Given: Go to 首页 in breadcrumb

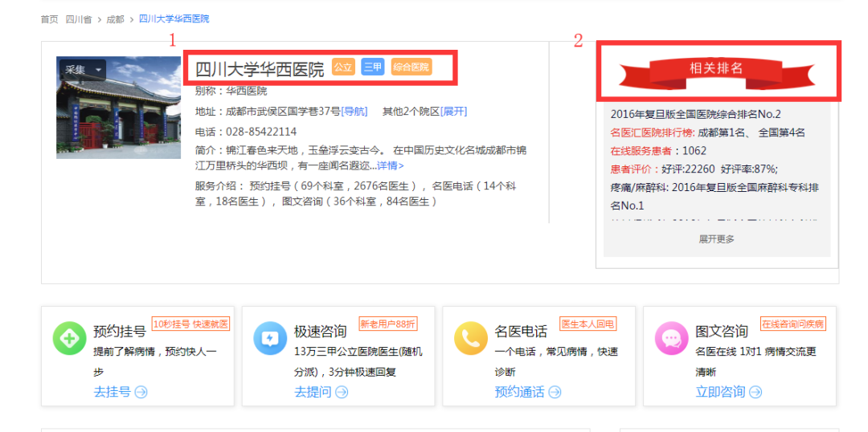Looking at the screenshot, I should (x=49, y=19).
